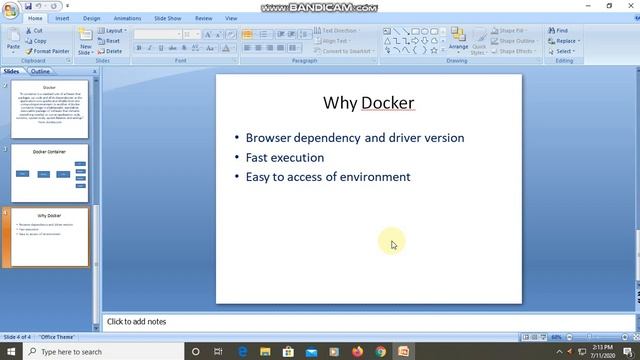Justify the paragraph text
Viewport: 640px width, 360px height.
tap(280, 48)
